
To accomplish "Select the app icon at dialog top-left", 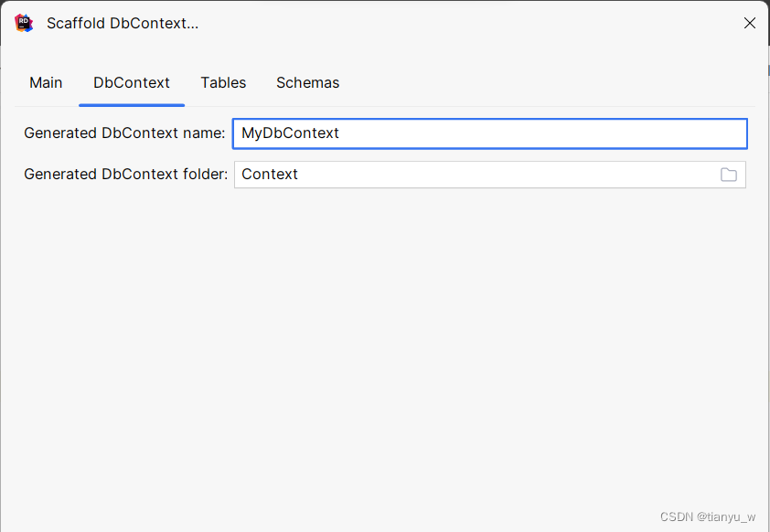I will tap(24, 23).
